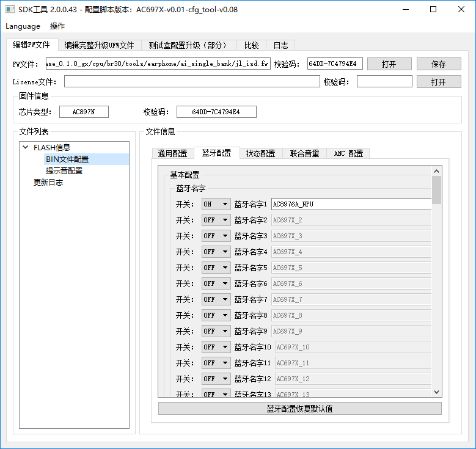Click the 保存 button
This screenshot has width=476, height=449.
click(439, 64)
